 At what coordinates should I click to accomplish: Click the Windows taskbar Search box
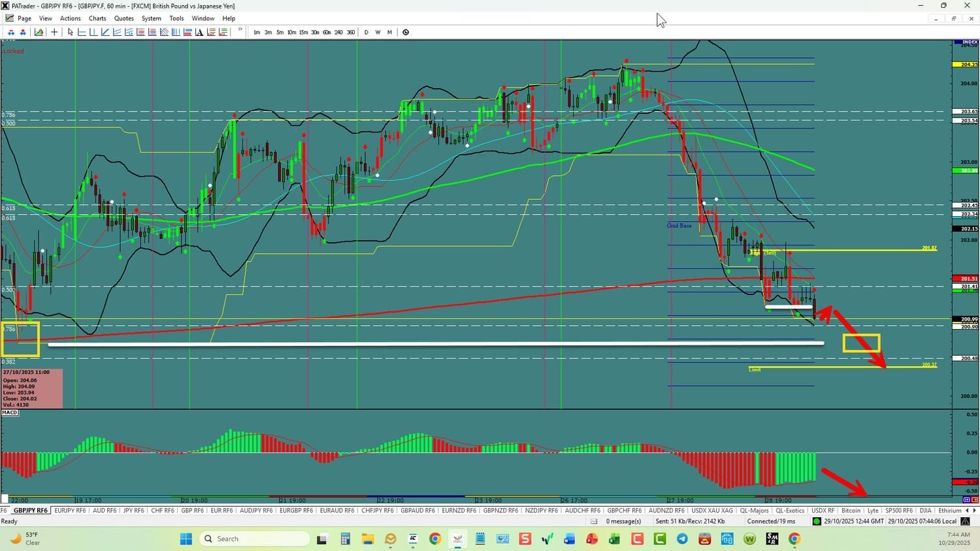[x=254, y=539]
